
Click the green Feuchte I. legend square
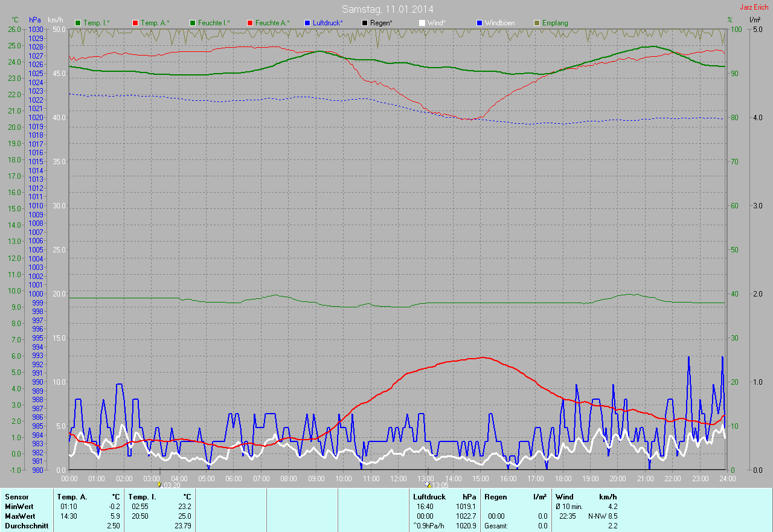click(193, 23)
